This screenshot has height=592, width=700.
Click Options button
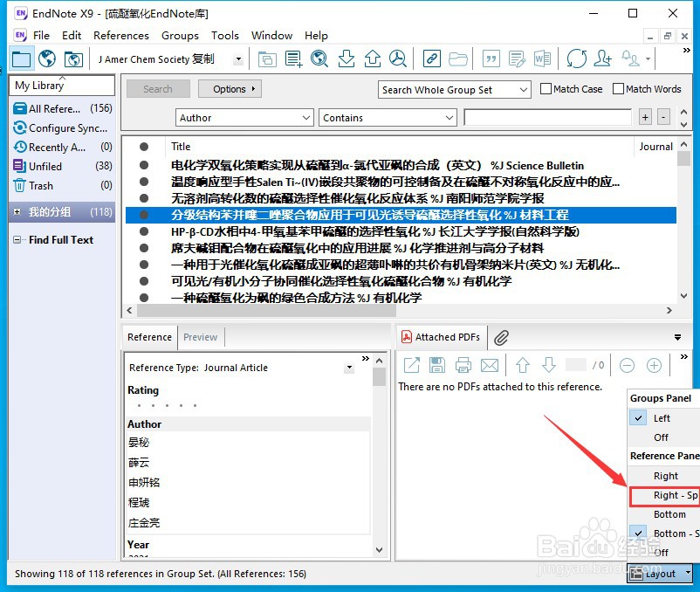pos(230,89)
